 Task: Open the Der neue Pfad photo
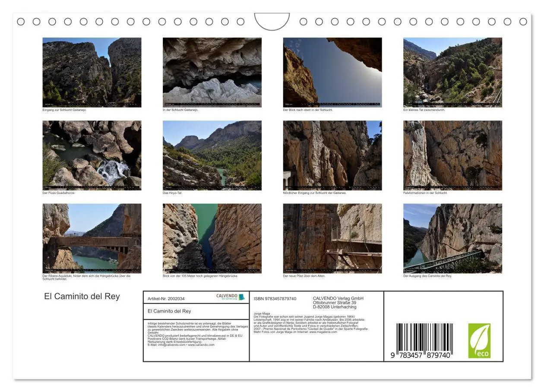(x=332, y=238)
